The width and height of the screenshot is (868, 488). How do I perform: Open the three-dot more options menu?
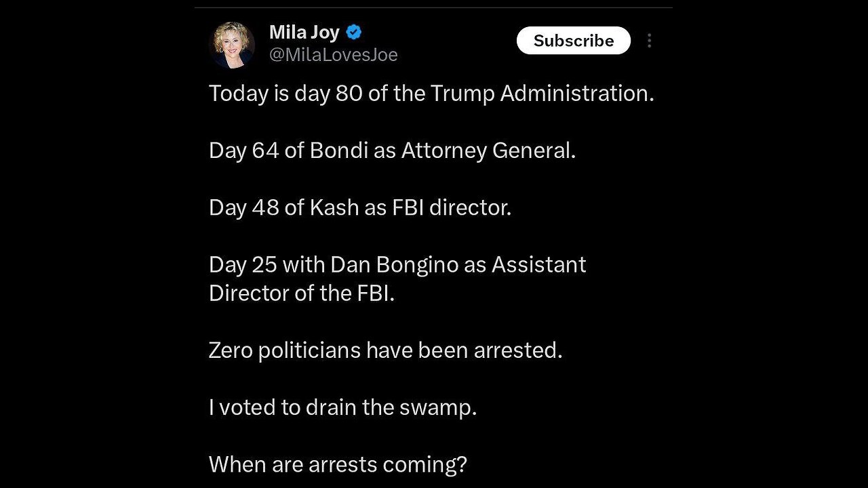click(649, 41)
